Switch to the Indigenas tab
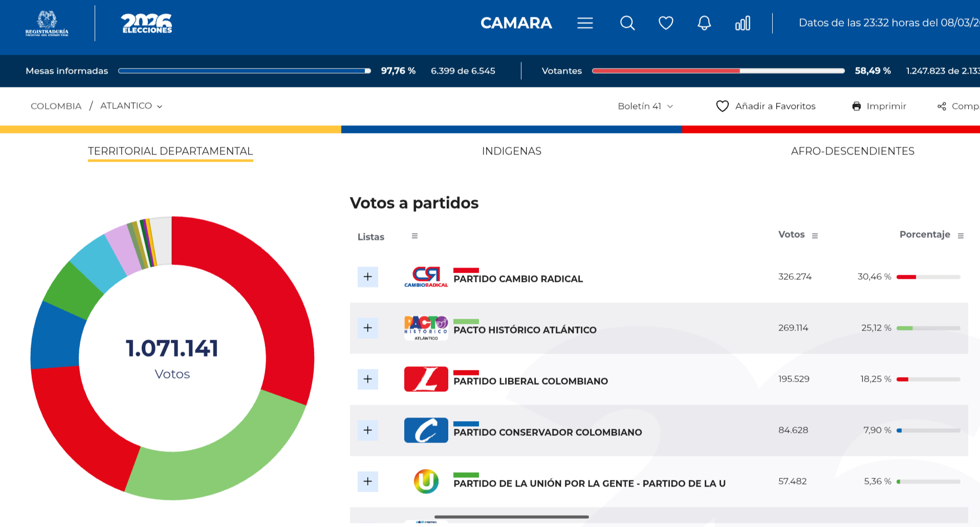980x527 pixels. pyautogui.click(x=512, y=151)
